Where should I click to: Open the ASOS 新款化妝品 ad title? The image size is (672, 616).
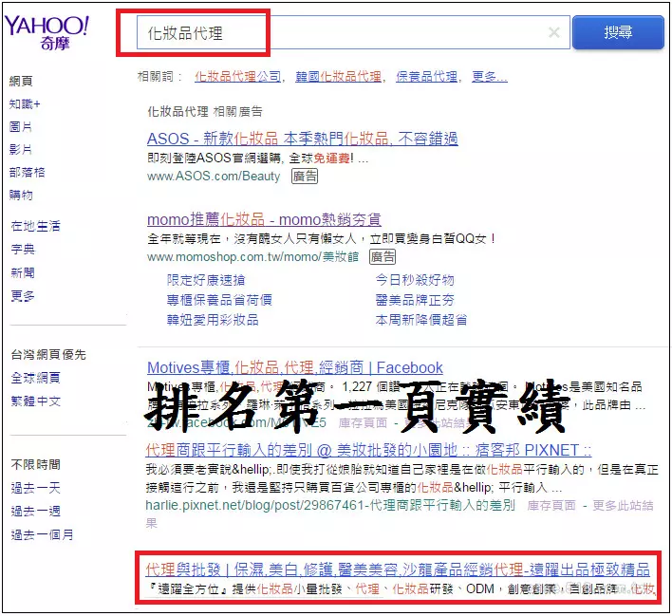point(303,139)
